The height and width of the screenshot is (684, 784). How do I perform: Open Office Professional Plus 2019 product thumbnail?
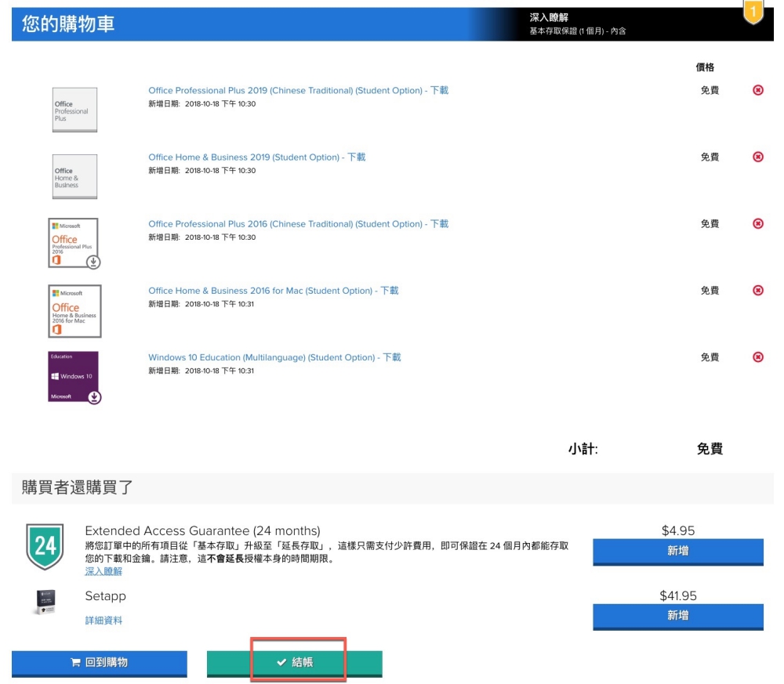pos(74,110)
